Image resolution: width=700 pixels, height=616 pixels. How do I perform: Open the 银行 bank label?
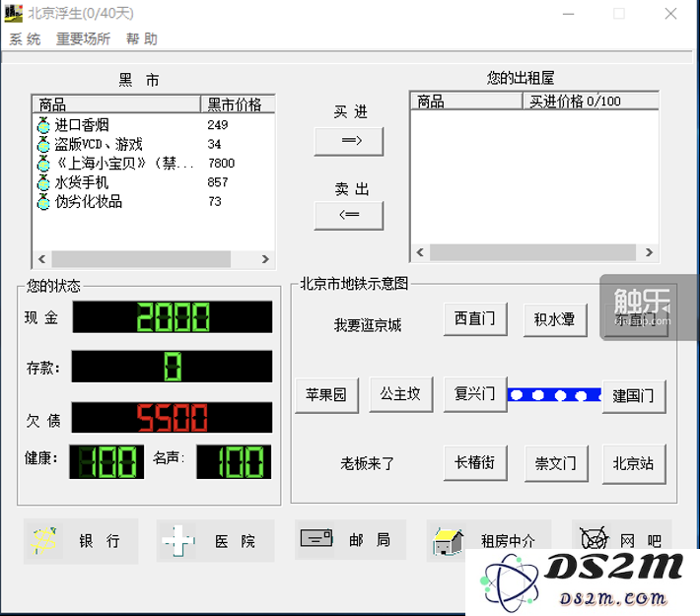pyautogui.click(x=100, y=541)
